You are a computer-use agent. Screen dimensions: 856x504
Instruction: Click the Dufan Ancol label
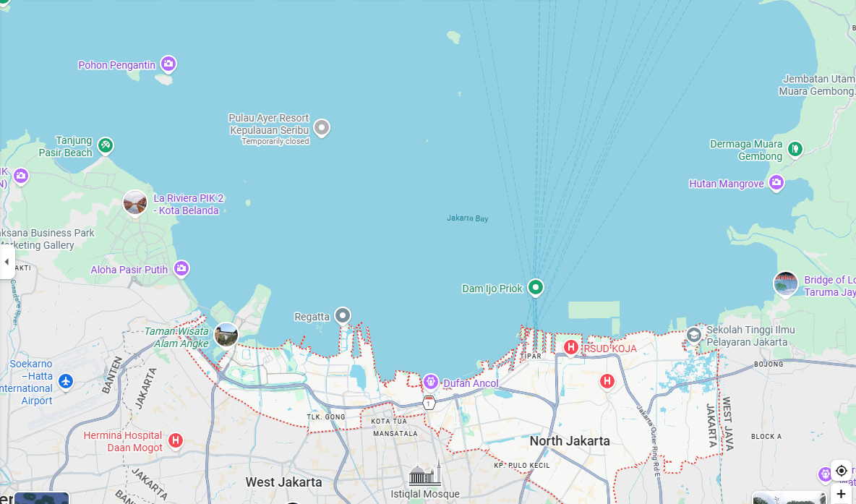pos(471,383)
